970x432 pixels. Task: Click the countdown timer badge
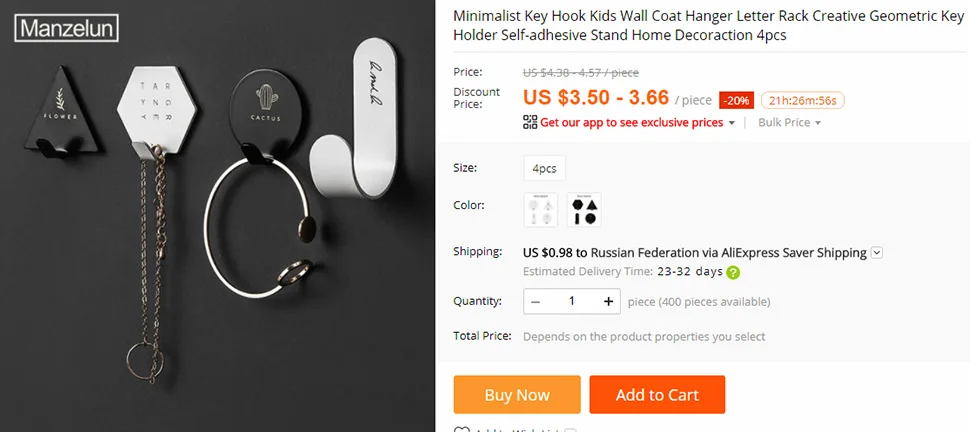[x=802, y=100]
